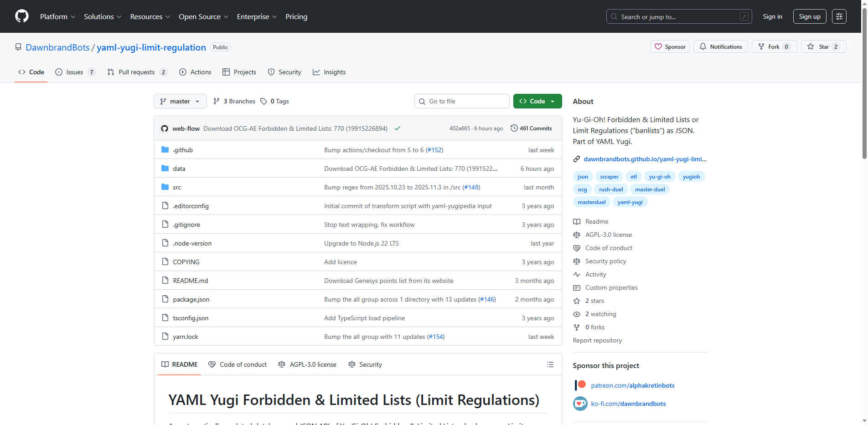Click Sign in
This screenshot has width=868, height=425.
[x=772, y=16]
